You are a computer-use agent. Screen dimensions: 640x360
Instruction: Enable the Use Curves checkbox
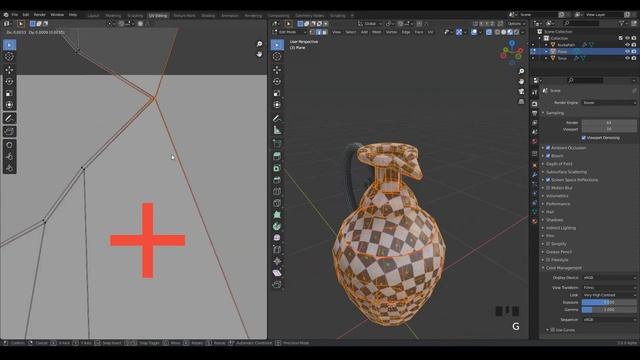click(x=553, y=330)
